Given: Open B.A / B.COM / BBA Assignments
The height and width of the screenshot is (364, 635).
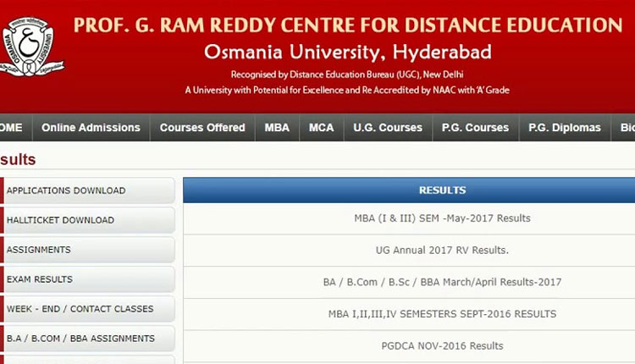Looking at the screenshot, I should pos(87,338).
